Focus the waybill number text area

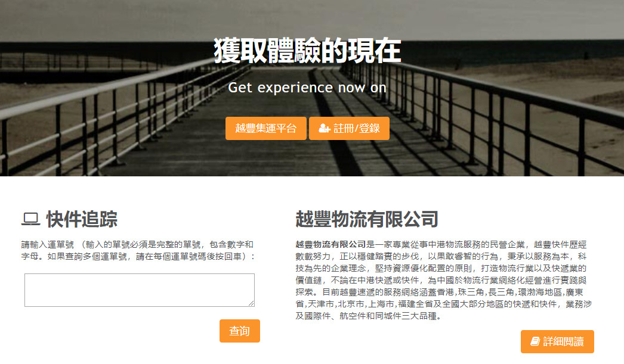(139, 290)
